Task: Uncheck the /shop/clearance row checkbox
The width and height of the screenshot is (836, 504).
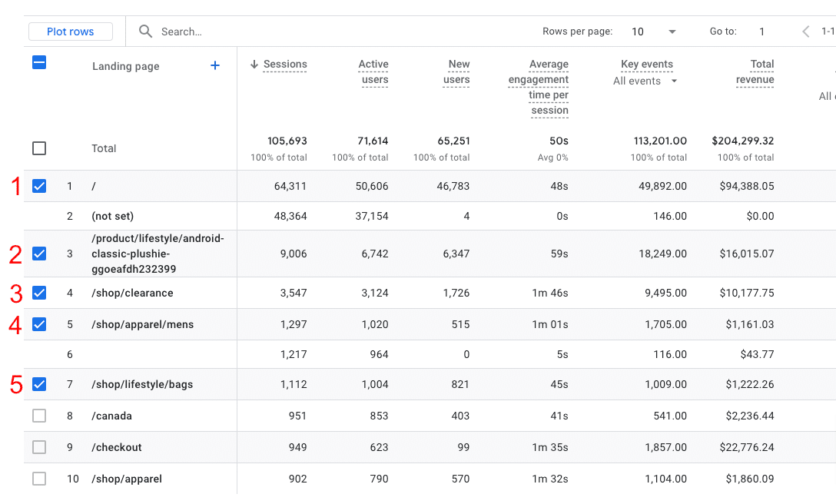Action: point(39,293)
